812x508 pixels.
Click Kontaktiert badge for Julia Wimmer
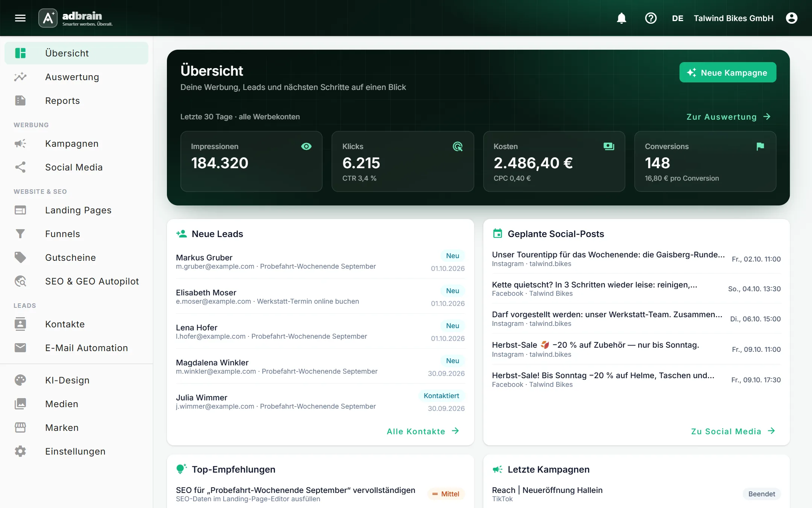[x=441, y=395]
